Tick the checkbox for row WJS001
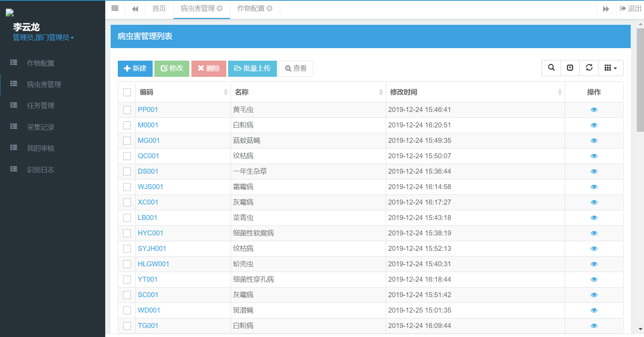 pyautogui.click(x=127, y=187)
